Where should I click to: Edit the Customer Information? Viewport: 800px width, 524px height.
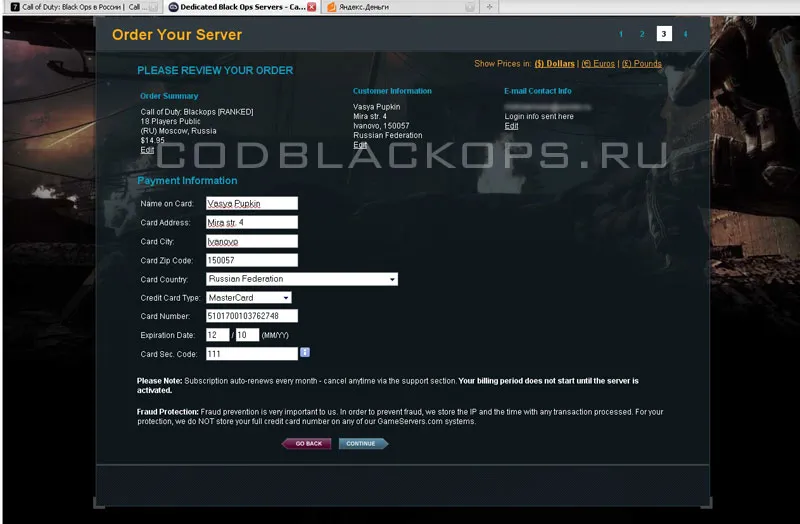coord(360,145)
